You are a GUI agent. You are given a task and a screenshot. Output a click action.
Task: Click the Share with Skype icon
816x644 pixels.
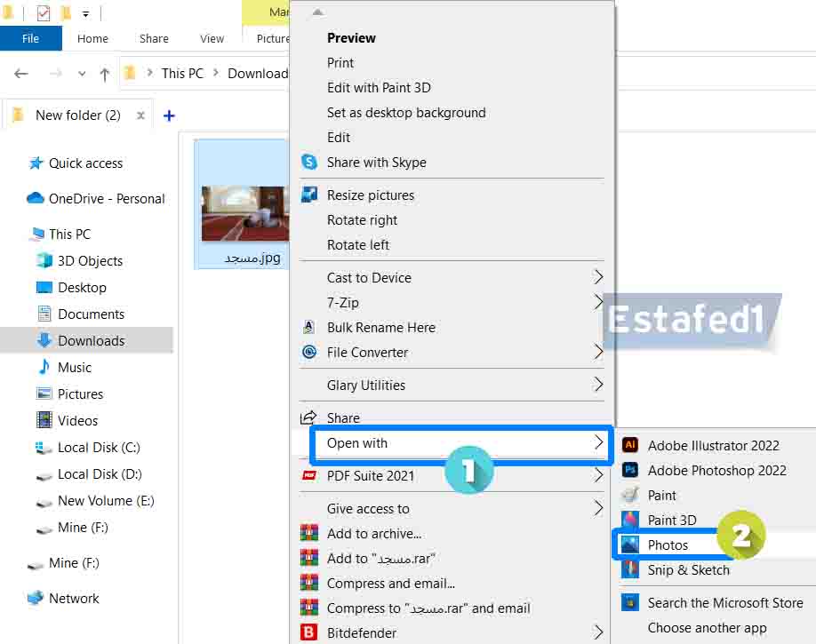coord(309,163)
